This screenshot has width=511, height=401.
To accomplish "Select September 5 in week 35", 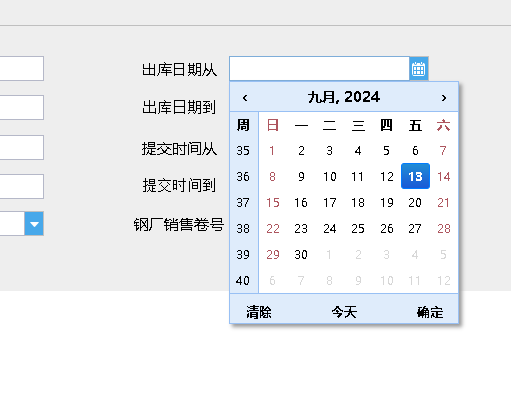I will click(x=386, y=151).
